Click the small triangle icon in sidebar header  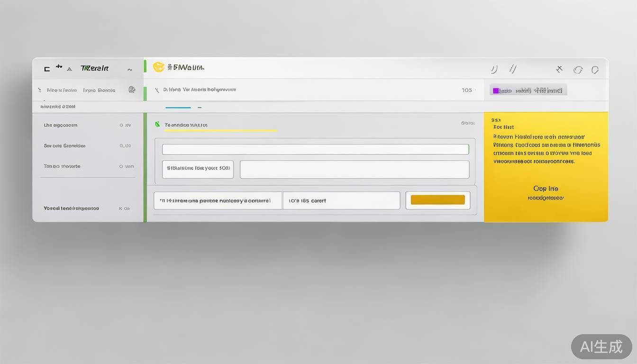[70, 69]
